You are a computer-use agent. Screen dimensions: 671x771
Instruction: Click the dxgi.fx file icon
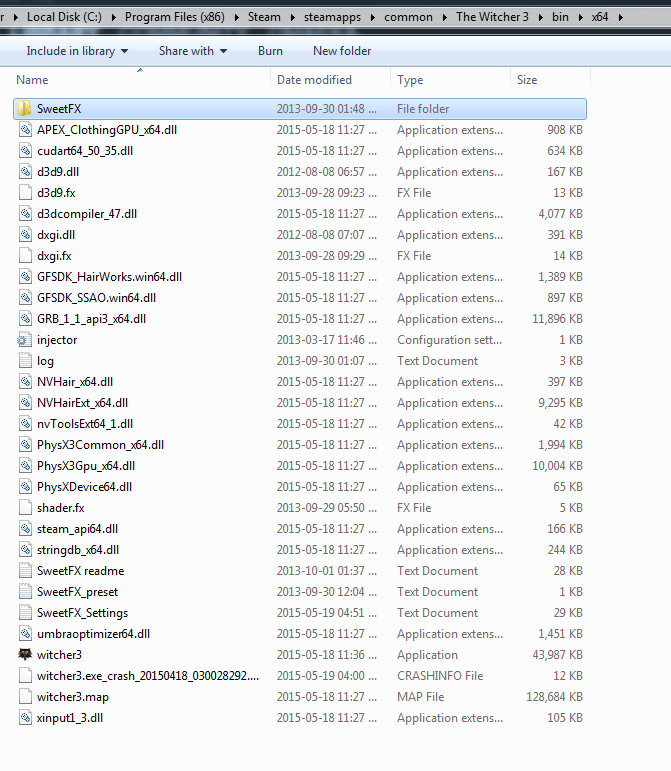click(25, 256)
